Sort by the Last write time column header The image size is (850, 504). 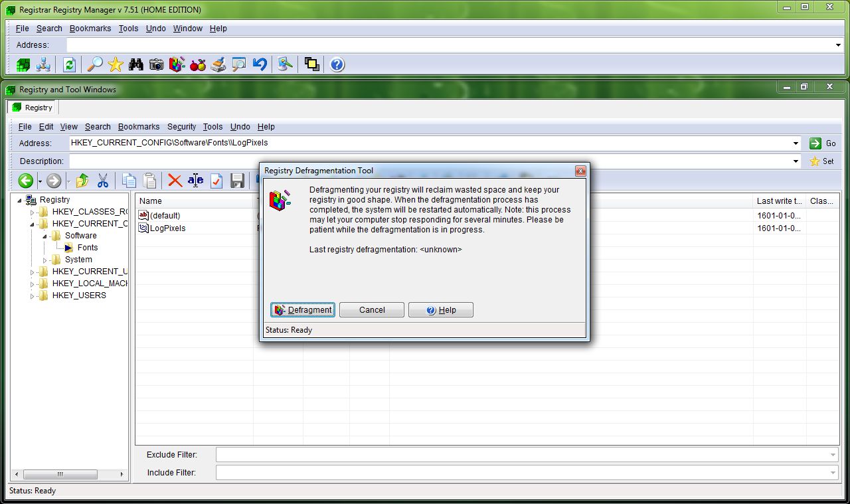pyautogui.click(x=779, y=201)
